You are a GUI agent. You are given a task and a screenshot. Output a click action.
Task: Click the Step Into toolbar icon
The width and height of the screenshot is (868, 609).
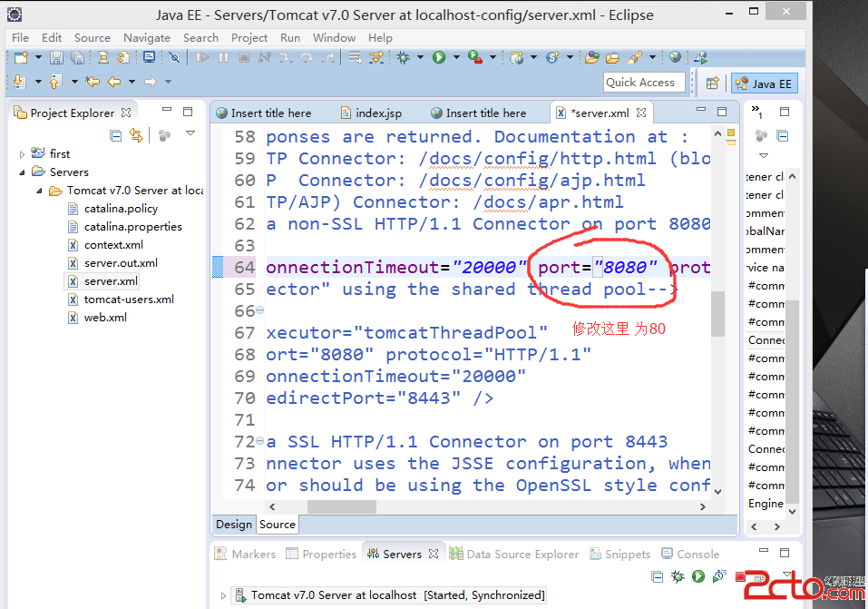(x=286, y=57)
